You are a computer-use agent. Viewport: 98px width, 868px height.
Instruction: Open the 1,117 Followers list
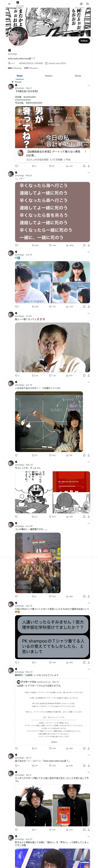tap(31, 68)
